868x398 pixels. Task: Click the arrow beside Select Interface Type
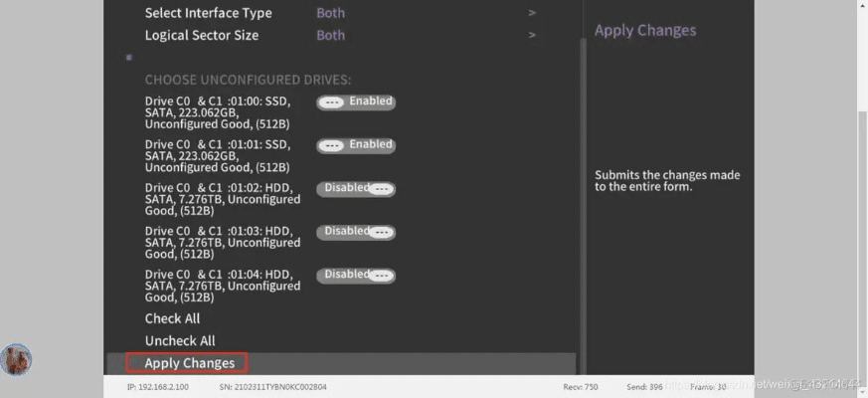coord(532,13)
